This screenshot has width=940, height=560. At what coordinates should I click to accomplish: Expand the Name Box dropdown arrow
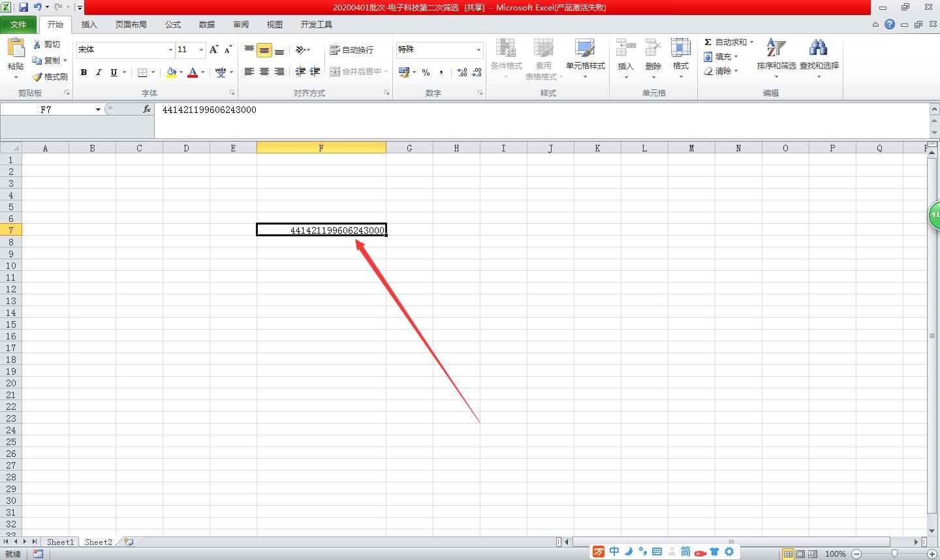(98, 110)
